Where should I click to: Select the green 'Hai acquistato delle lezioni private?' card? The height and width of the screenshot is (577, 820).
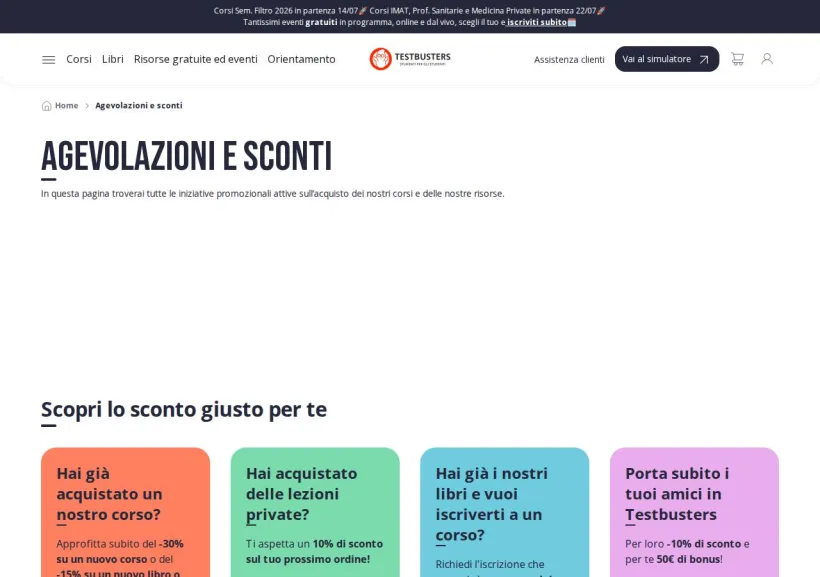pos(315,512)
